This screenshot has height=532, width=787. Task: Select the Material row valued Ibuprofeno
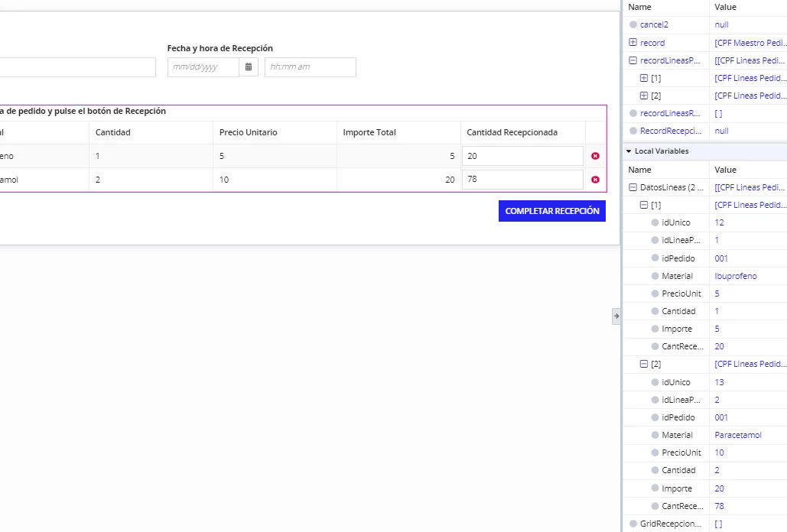[x=705, y=276]
